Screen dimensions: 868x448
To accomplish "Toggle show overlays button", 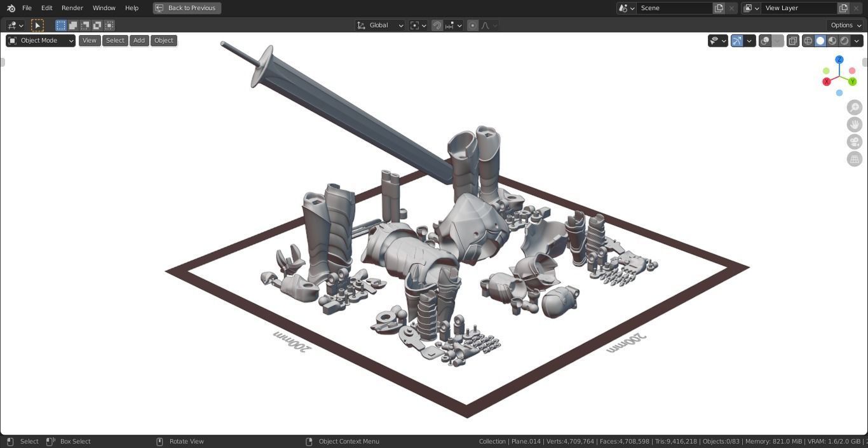I will tap(765, 41).
